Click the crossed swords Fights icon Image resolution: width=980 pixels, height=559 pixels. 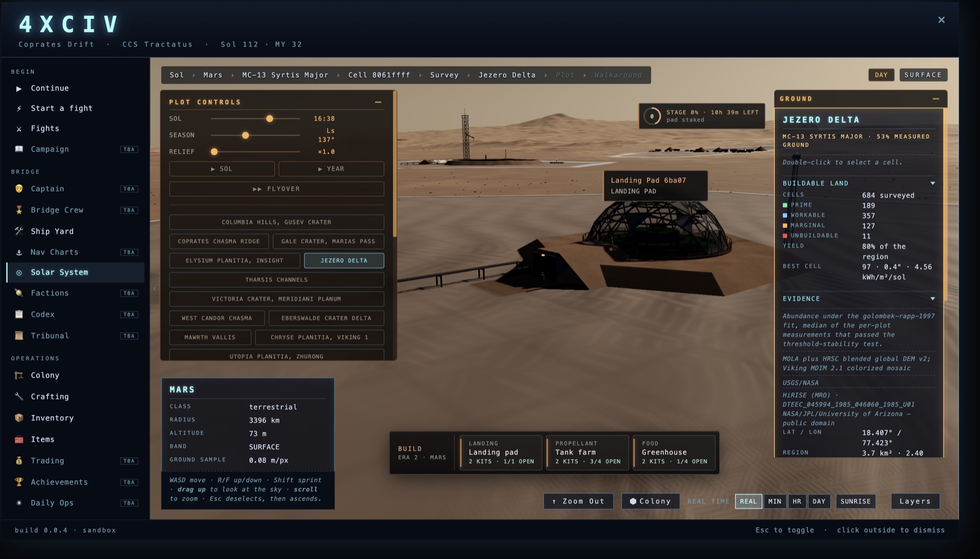(19, 129)
